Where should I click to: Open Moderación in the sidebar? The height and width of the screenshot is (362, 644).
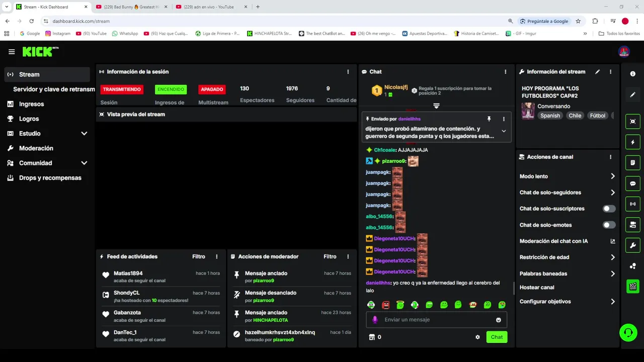[x=36, y=148]
